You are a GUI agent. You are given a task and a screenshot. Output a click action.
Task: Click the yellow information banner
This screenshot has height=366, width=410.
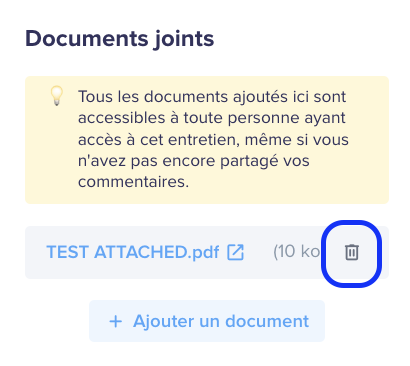(207, 140)
